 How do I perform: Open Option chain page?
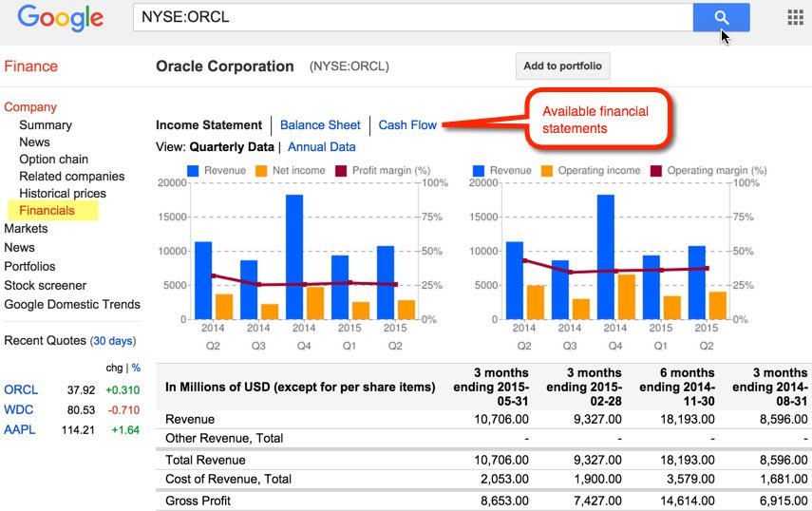tap(53, 160)
